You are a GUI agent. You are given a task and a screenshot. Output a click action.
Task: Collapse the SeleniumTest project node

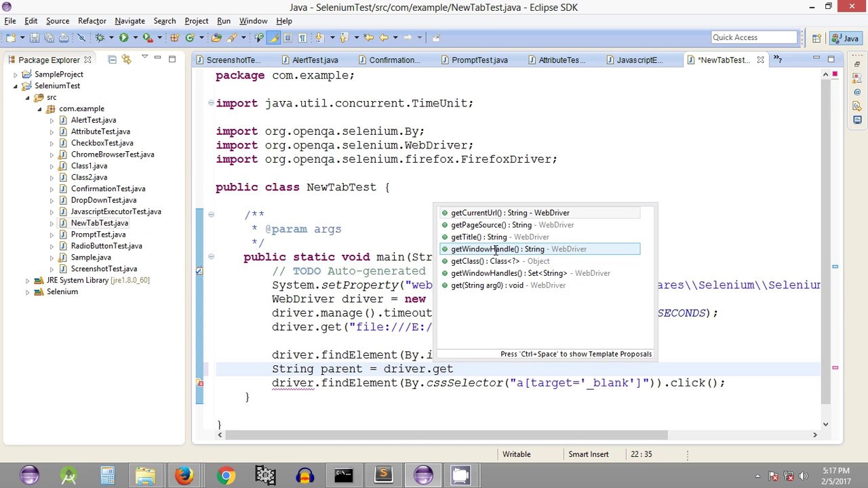click(x=16, y=86)
